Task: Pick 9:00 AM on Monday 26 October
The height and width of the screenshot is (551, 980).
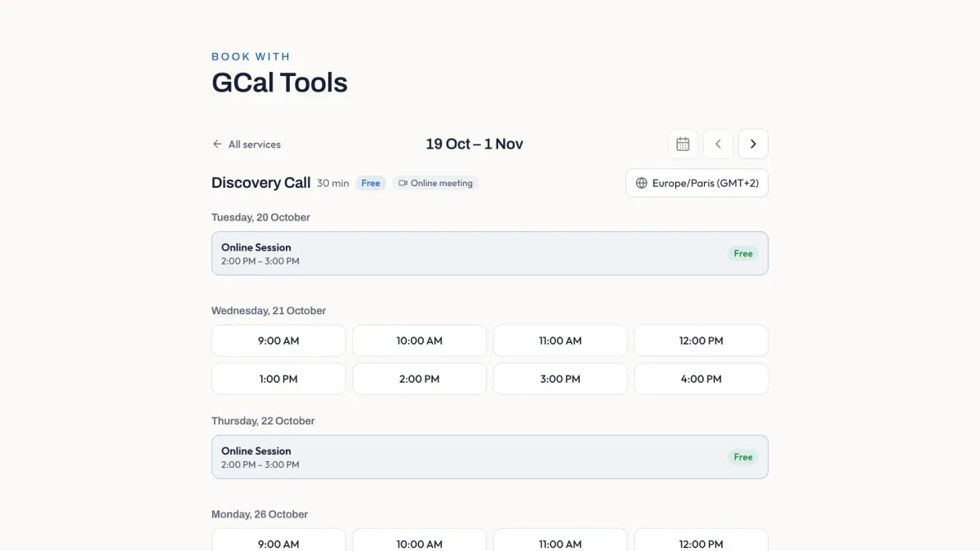Action: tap(278, 540)
